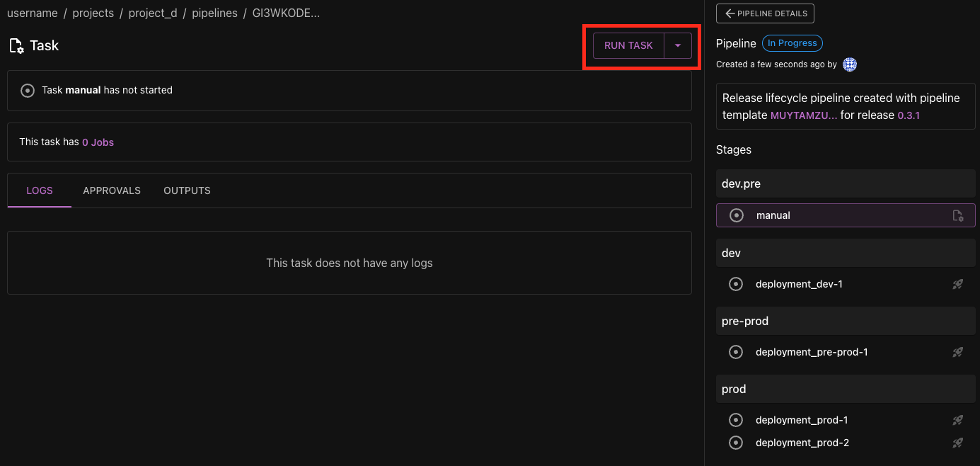Switch to the APPROVALS tab
The image size is (980, 466).
[112, 191]
